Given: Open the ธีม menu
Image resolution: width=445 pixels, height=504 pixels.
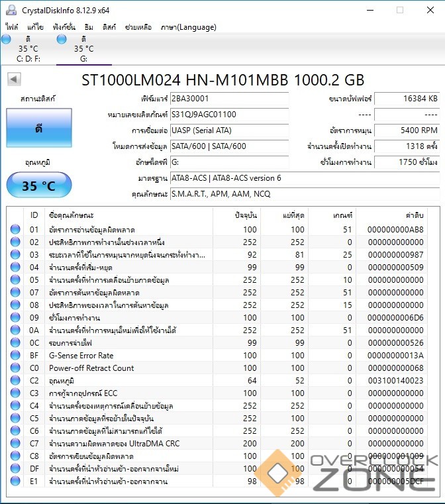Looking at the screenshot, I should click(x=89, y=27).
